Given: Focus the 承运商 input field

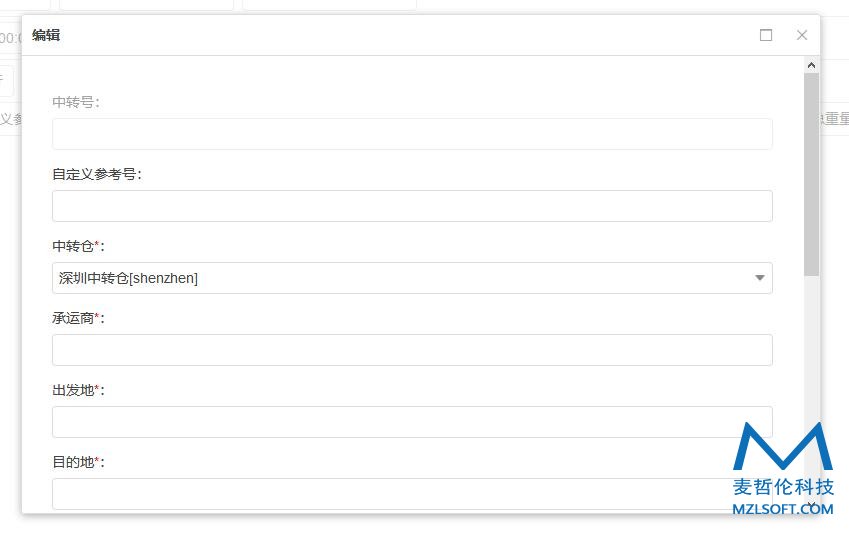Looking at the screenshot, I should coord(412,350).
